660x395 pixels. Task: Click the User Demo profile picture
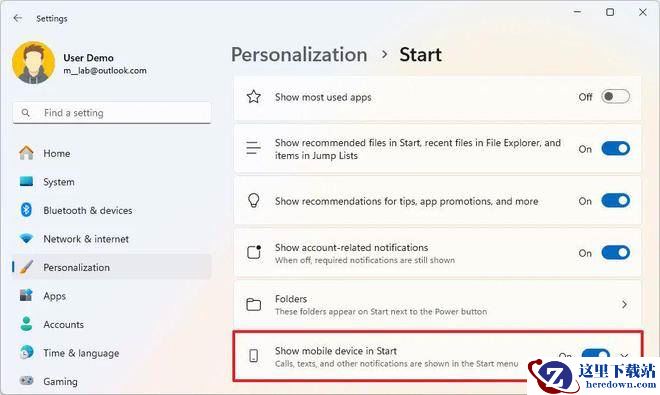tap(33, 63)
